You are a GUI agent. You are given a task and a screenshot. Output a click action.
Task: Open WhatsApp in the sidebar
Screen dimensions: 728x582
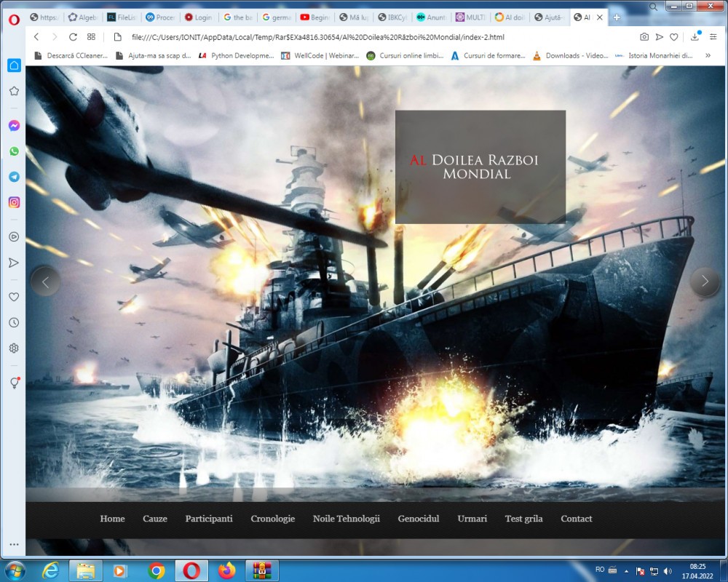[15, 151]
